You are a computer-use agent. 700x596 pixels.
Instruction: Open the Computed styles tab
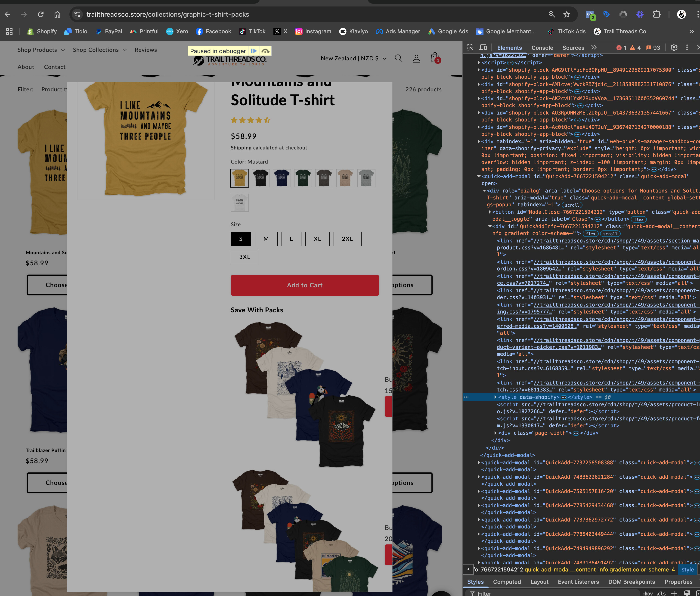click(507, 582)
